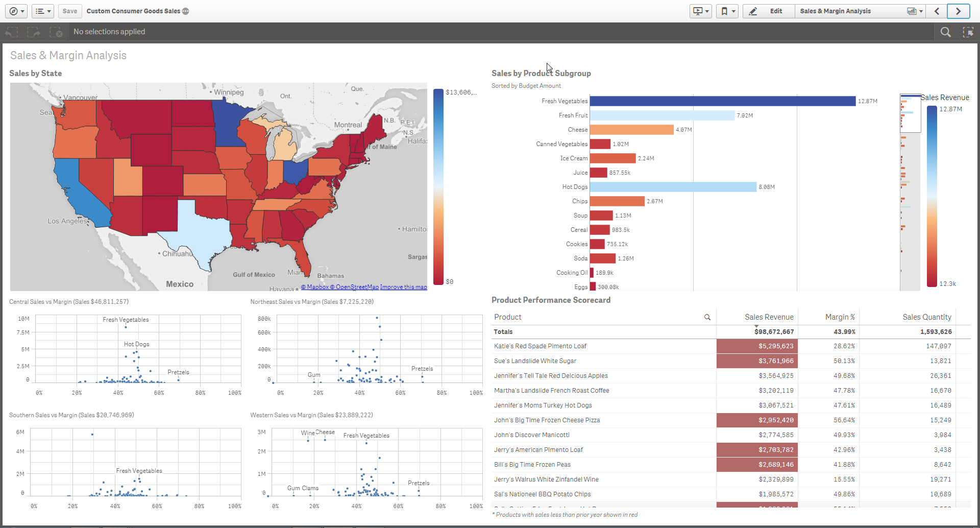980x528 pixels.
Task: Open the bookmarks menu
Action: (x=727, y=11)
